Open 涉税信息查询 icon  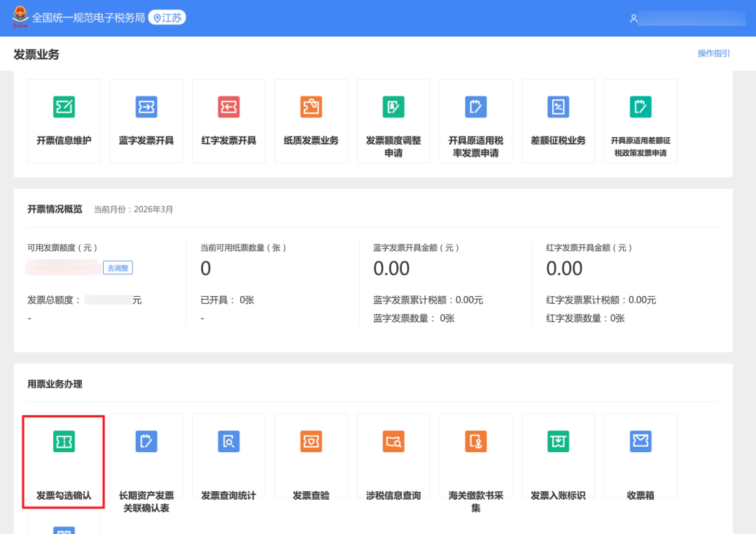[393, 442]
